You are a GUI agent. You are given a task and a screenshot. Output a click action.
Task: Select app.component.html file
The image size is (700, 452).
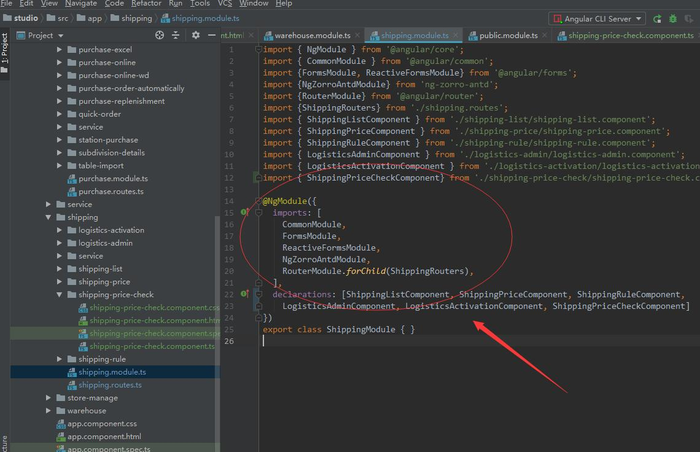(104, 436)
